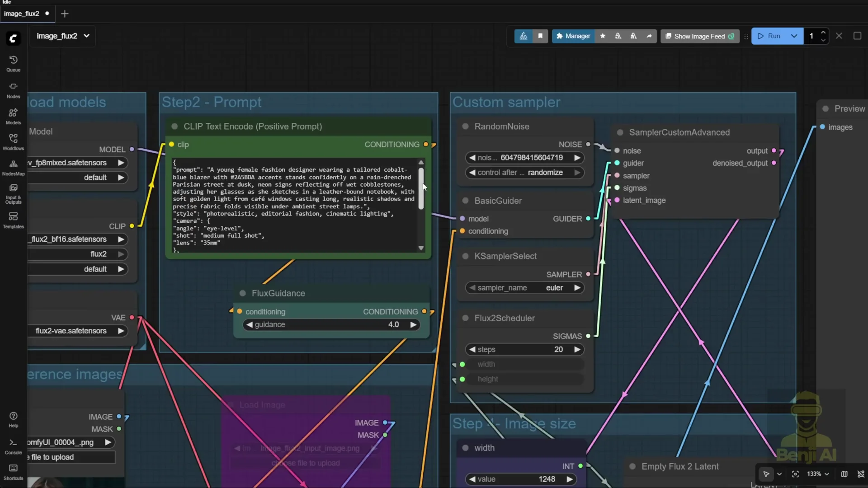Open the Run button dropdown arrow
The height and width of the screenshot is (488, 868).
[794, 36]
